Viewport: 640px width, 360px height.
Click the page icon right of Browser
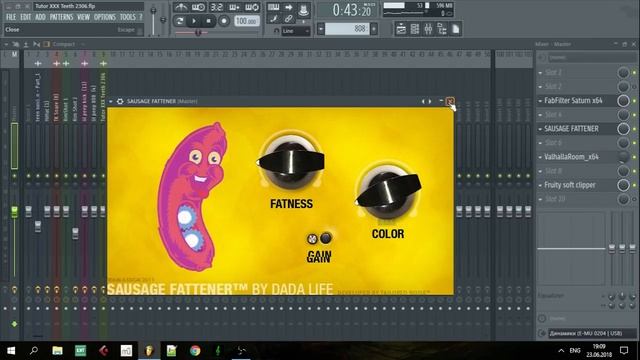(x=456, y=29)
